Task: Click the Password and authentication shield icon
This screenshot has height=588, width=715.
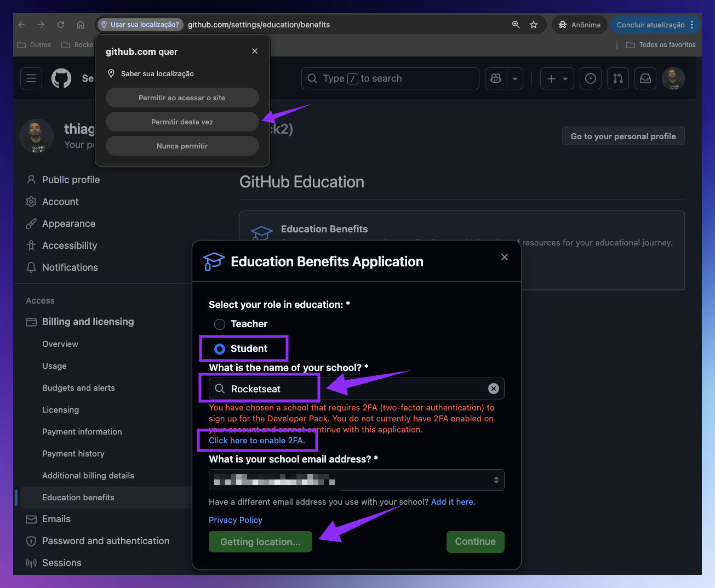Action: (31, 541)
